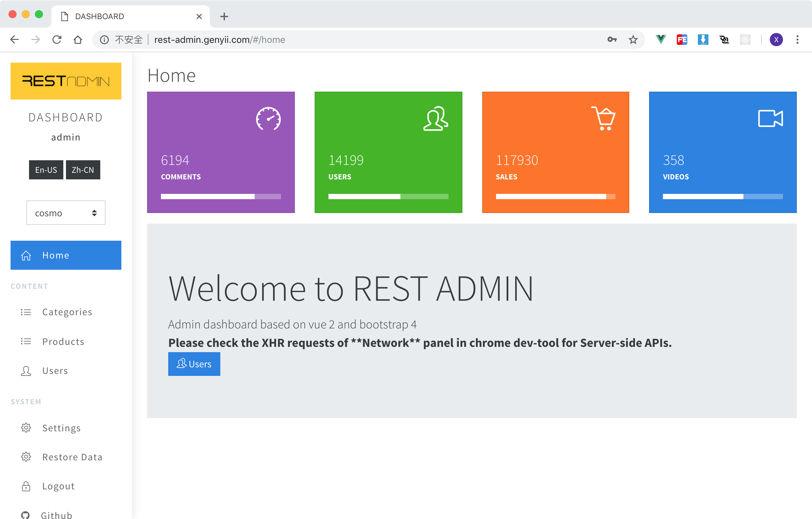Click the Sales progress bar

555,197
